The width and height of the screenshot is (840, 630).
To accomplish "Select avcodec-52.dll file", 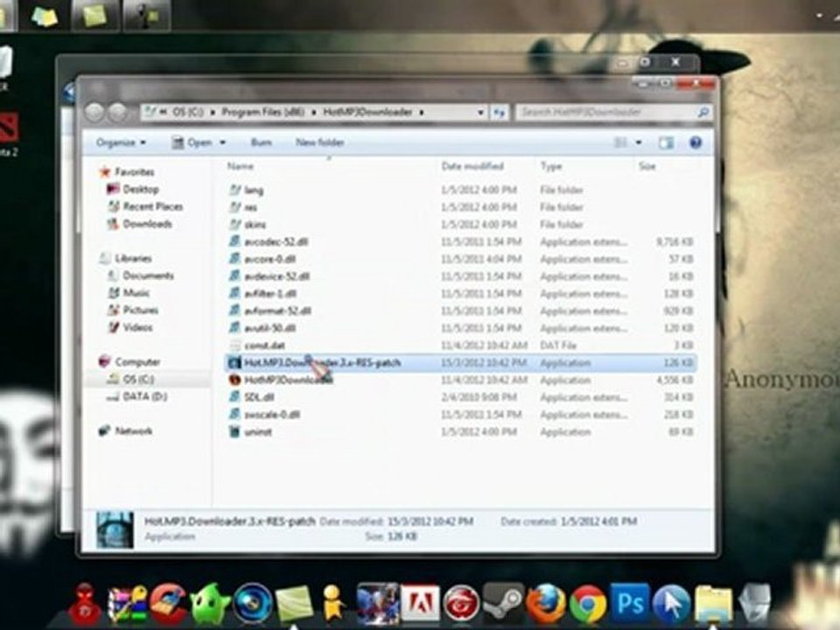I will coord(276,241).
